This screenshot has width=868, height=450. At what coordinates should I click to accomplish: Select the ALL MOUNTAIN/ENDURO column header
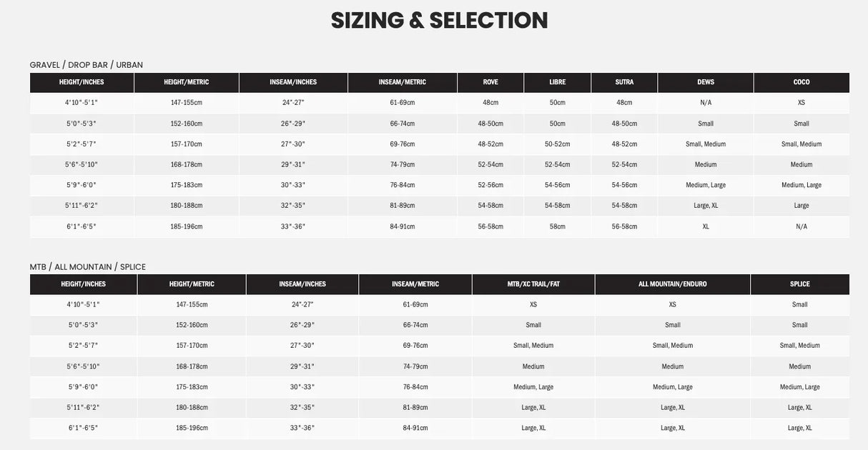pos(673,284)
